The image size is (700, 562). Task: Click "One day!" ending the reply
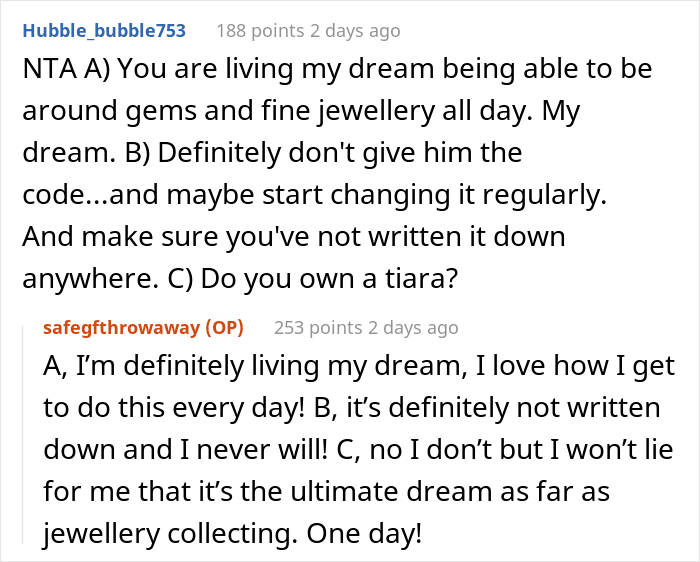pyautogui.click(x=364, y=533)
